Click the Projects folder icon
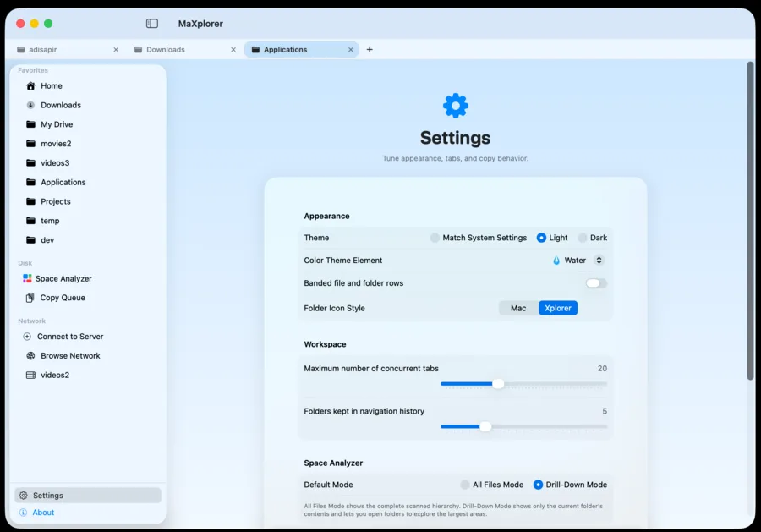This screenshot has width=761, height=532. (x=30, y=201)
